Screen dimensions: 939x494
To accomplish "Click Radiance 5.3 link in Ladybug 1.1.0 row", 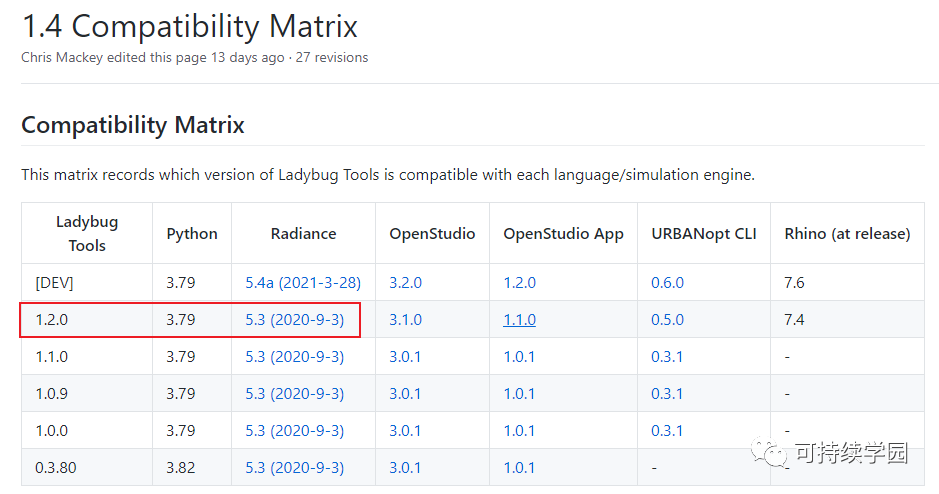I will (294, 357).
